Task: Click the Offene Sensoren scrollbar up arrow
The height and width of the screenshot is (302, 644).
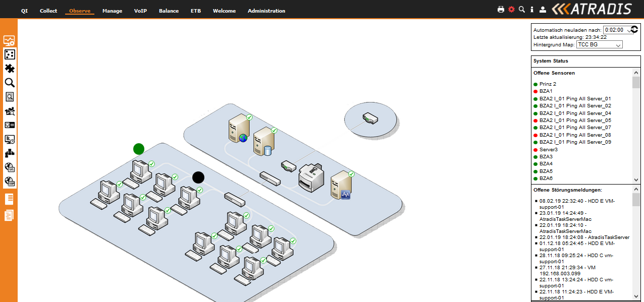Action: (636, 73)
